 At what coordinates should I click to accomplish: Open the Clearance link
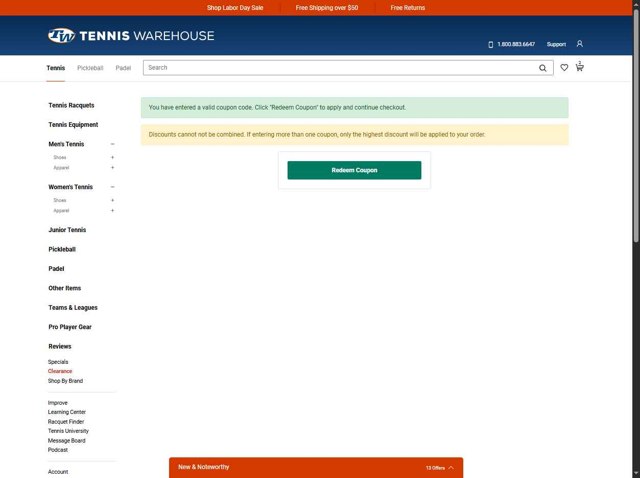tap(60, 371)
